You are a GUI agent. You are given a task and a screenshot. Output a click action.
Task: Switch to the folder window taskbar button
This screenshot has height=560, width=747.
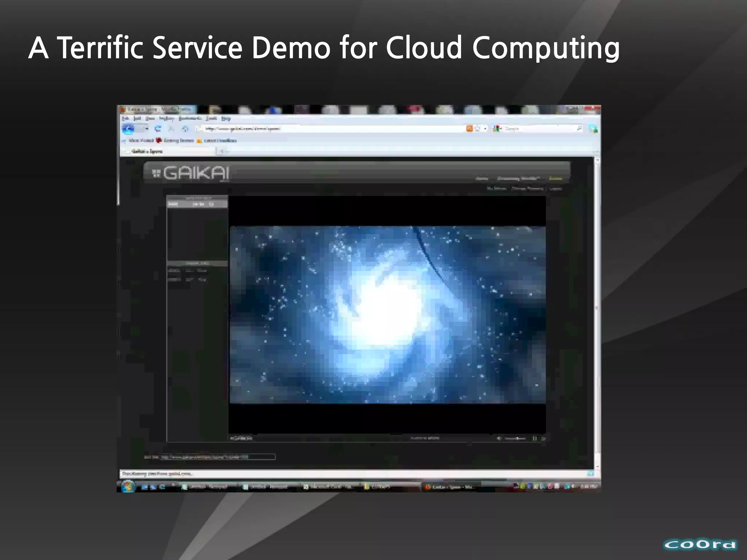391,487
